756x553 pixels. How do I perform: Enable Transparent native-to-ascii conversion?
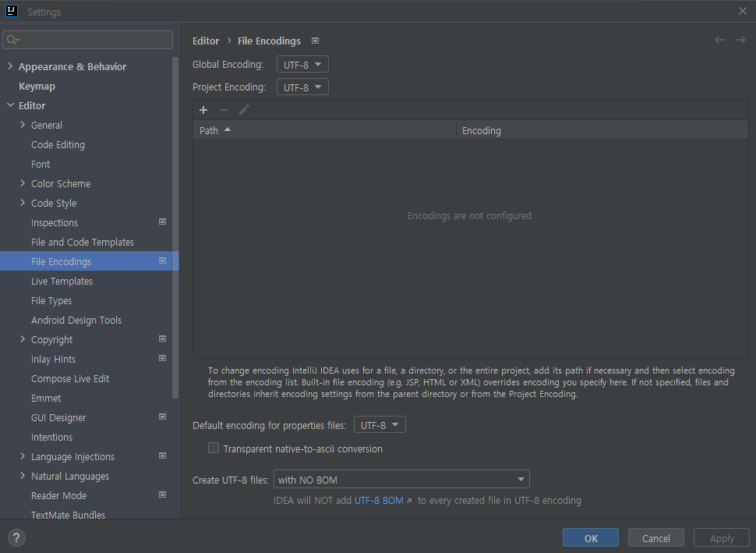pyautogui.click(x=214, y=448)
